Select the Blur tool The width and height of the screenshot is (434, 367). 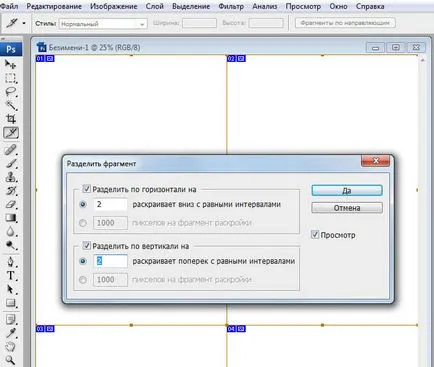pos(11,232)
